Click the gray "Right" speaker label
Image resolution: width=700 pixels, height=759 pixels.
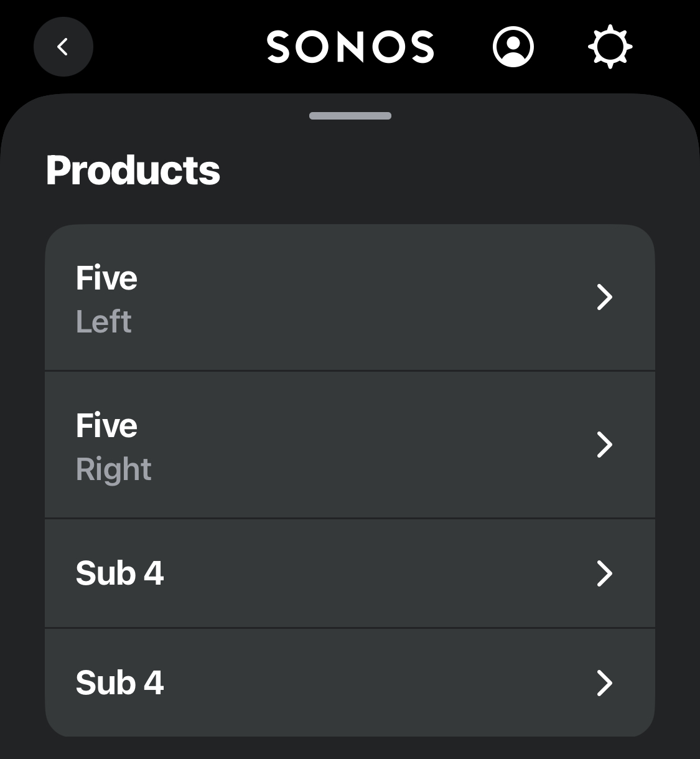[x=114, y=469]
